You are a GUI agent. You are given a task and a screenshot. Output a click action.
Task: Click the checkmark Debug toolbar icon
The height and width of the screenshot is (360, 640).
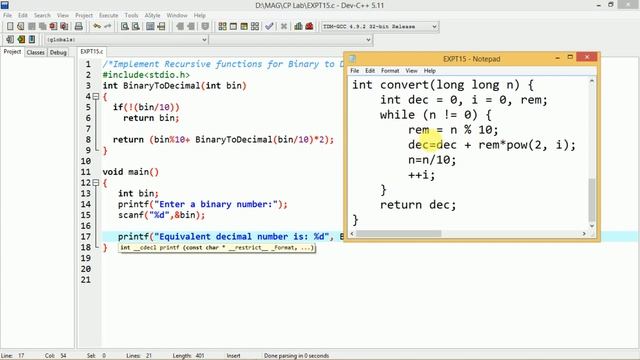[269, 27]
